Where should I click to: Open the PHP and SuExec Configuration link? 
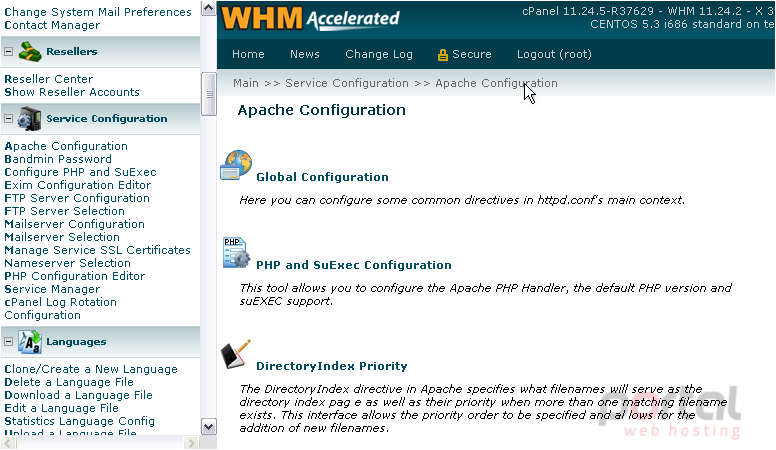click(354, 265)
